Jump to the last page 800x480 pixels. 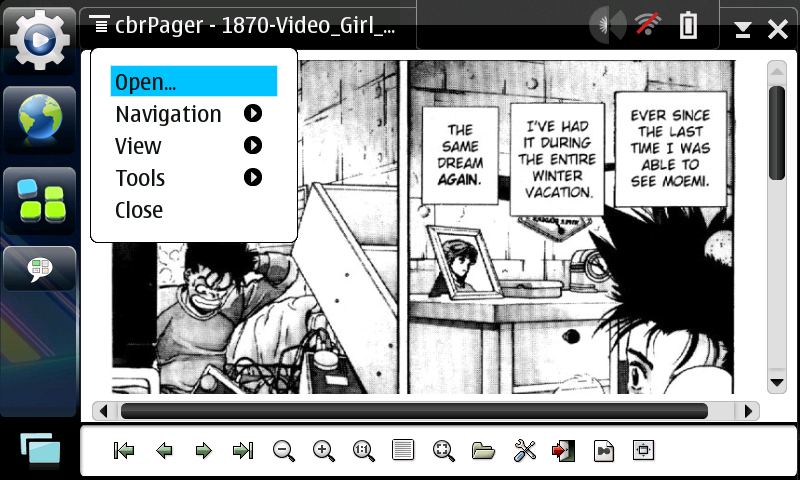click(x=243, y=450)
